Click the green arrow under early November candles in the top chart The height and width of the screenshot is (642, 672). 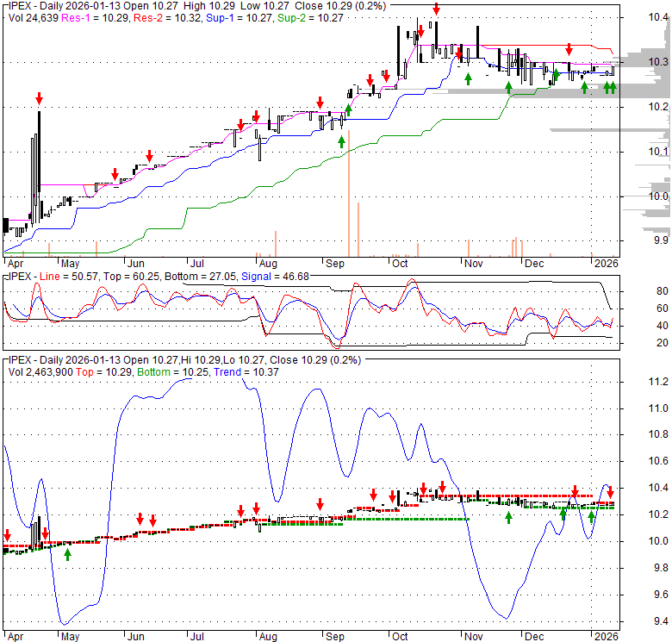click(x=468, y=78)
